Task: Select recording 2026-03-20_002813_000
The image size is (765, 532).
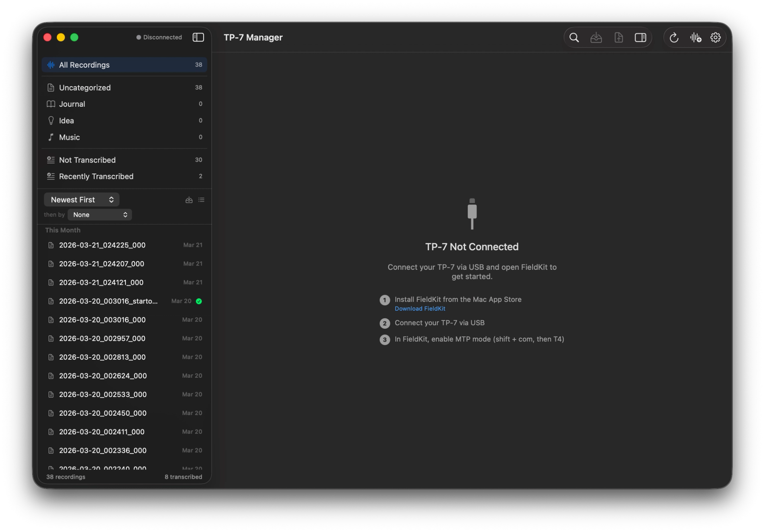Action: click(124, 357)
